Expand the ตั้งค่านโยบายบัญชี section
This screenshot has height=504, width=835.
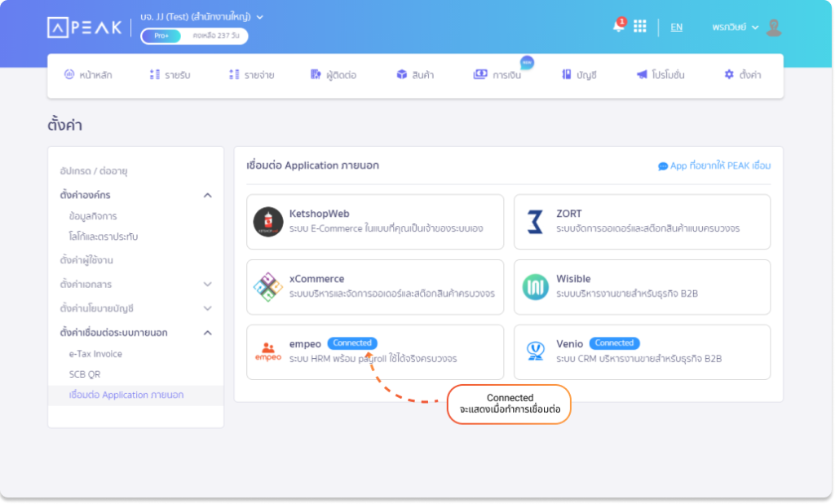(208, 308)
